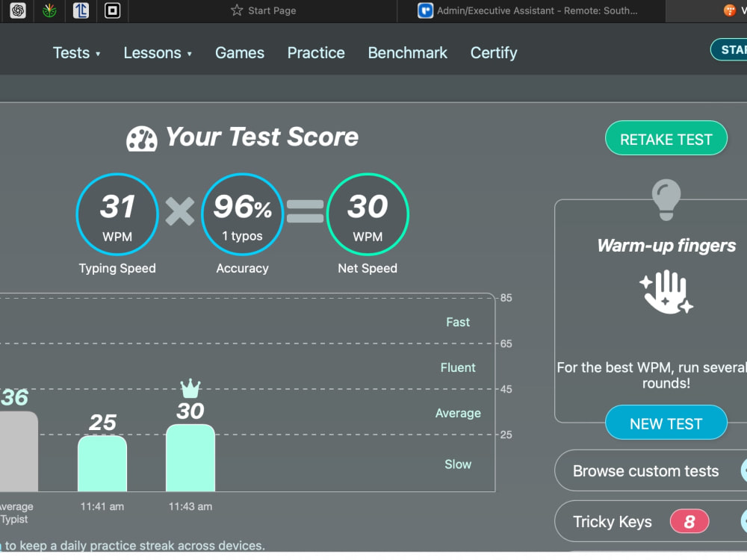747x560 pixels.
Task: Click the RETAKE TEST button
Action: [x=666, y=139]
